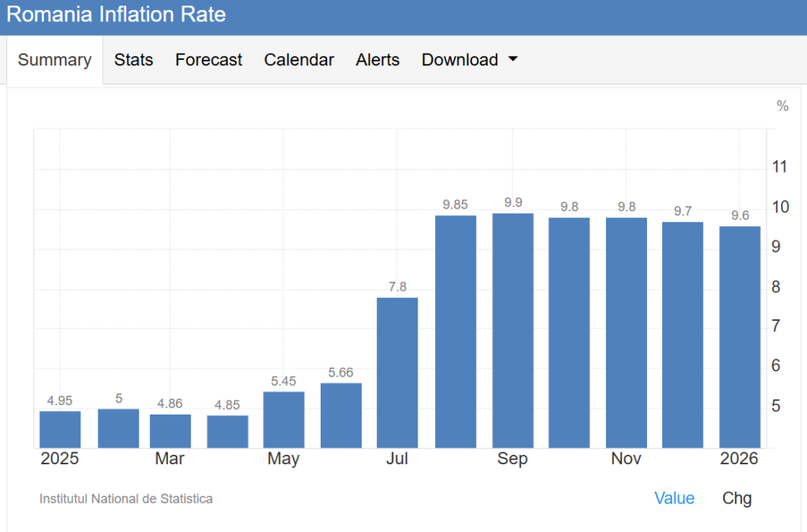Viewport: 807px width, 532px height.
Task: Switch chart to Value view
Action: [x=674, y=498]
